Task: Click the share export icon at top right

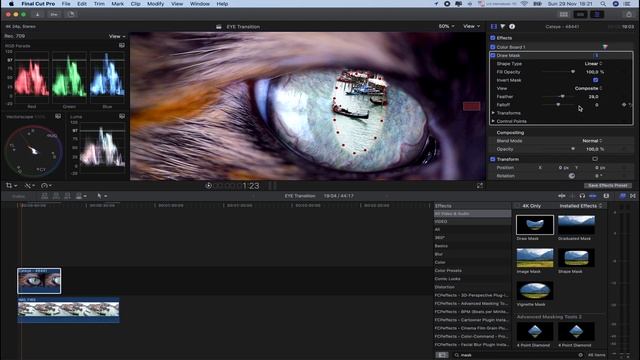Action: [x=629, y=15]
